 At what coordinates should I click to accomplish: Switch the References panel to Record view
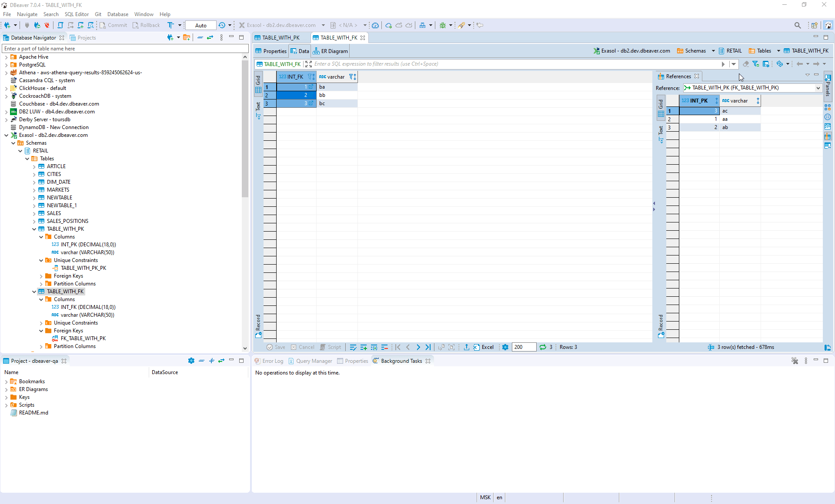tap(661, 324)
